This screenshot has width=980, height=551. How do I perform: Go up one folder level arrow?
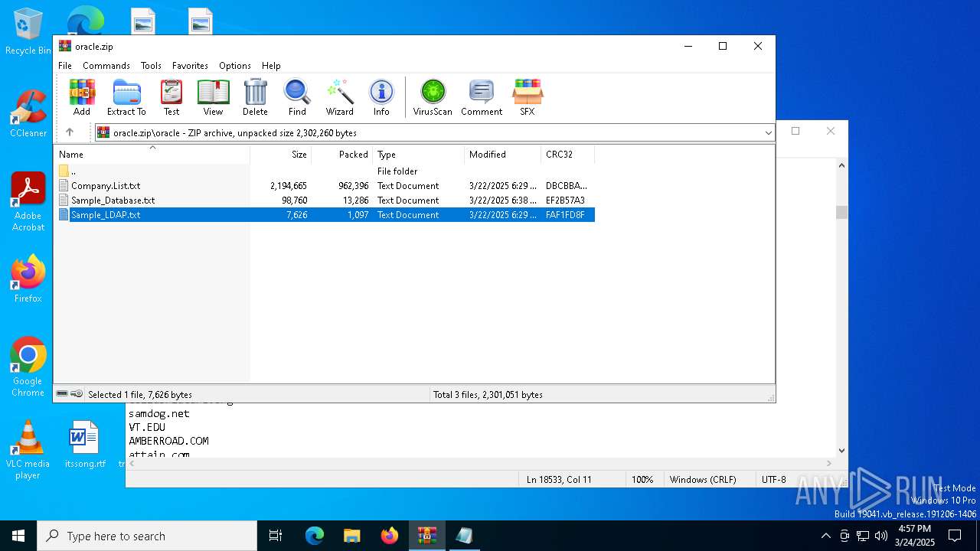(x=70, y=132)
